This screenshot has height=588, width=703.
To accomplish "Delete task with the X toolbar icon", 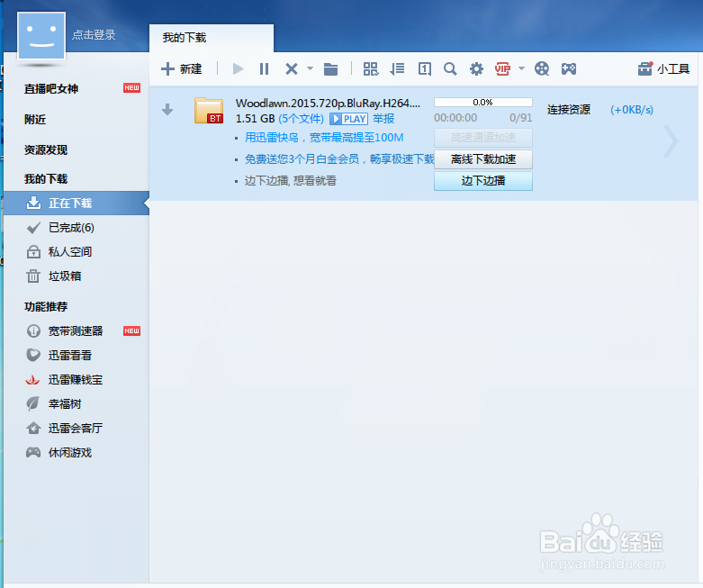I will [x=292, y=69].
